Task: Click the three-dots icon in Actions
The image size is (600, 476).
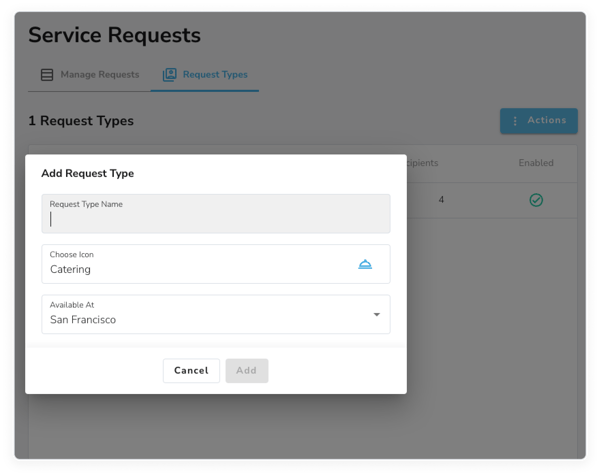Action: click(515, 121)
